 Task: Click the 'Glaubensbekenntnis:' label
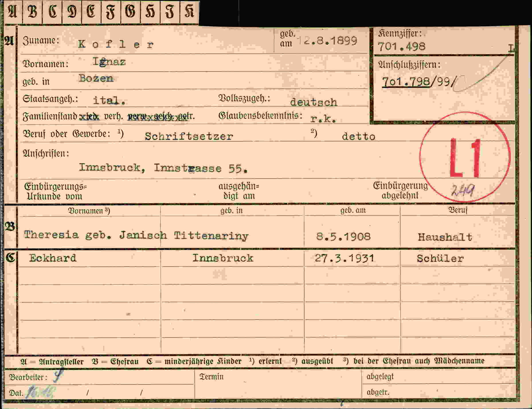click(260, 116)
